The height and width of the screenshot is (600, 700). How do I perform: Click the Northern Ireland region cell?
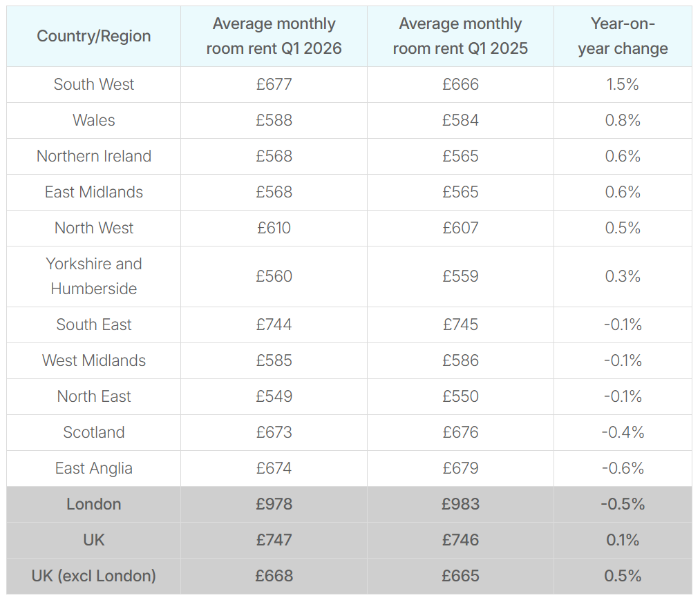94,156
